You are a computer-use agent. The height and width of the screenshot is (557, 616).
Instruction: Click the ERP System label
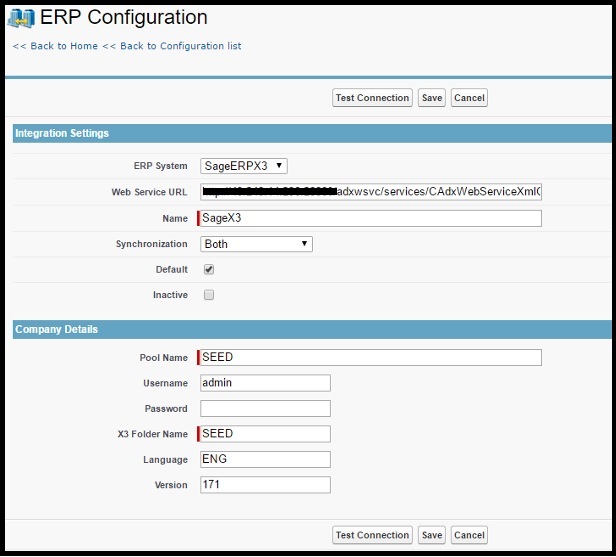click(160, 166)
